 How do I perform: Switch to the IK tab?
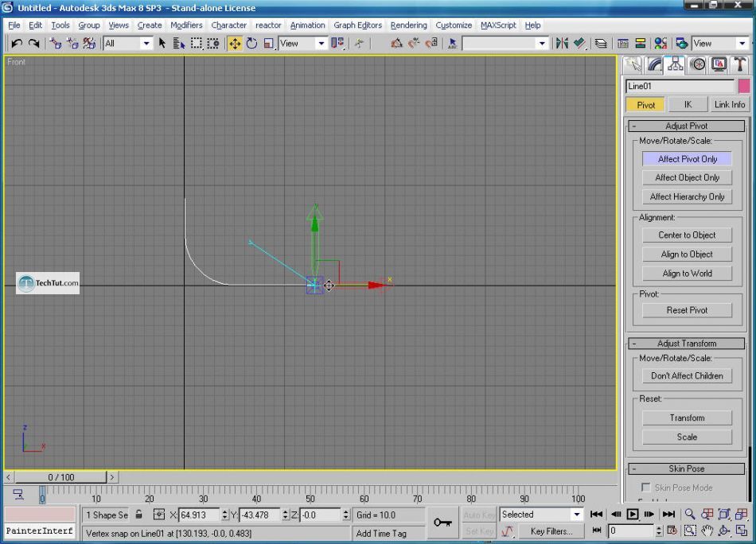(688, 104)
